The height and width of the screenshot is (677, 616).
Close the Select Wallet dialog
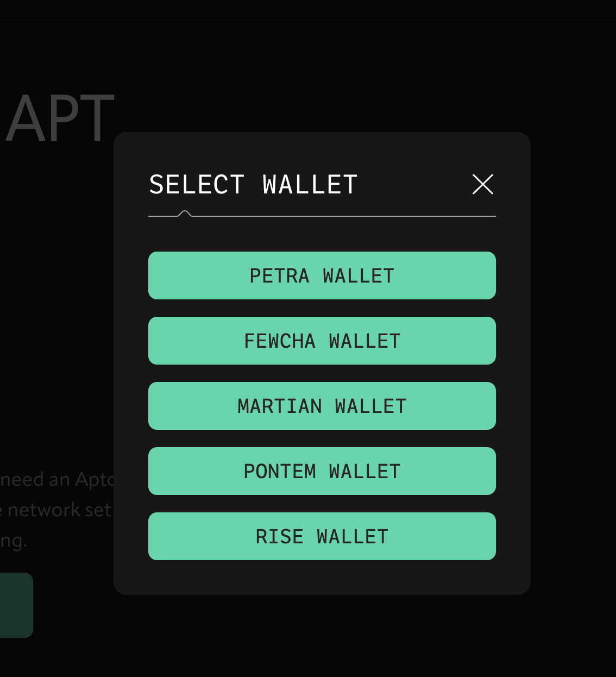[x=483, y=184]
